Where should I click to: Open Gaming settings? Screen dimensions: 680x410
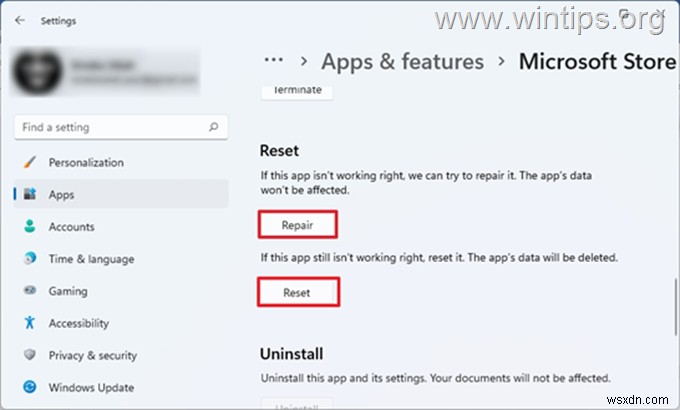[121, 291]
